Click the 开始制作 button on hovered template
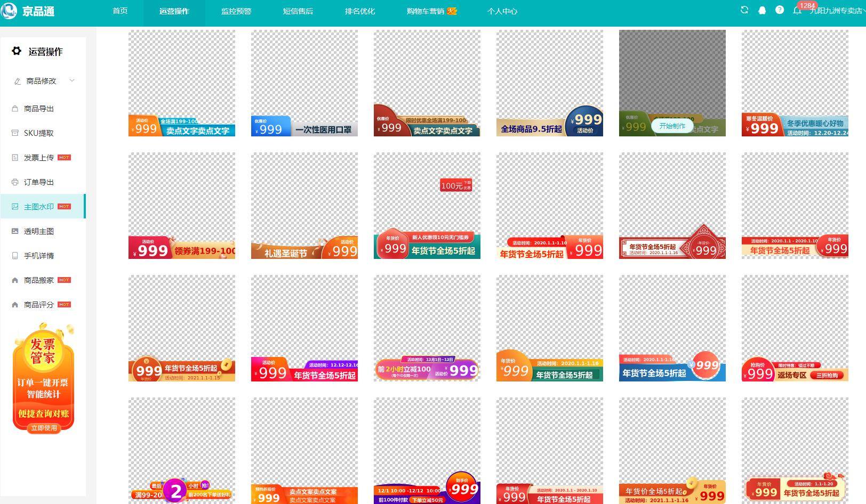Viewport: 866px width, 504px height. (672, 126)
